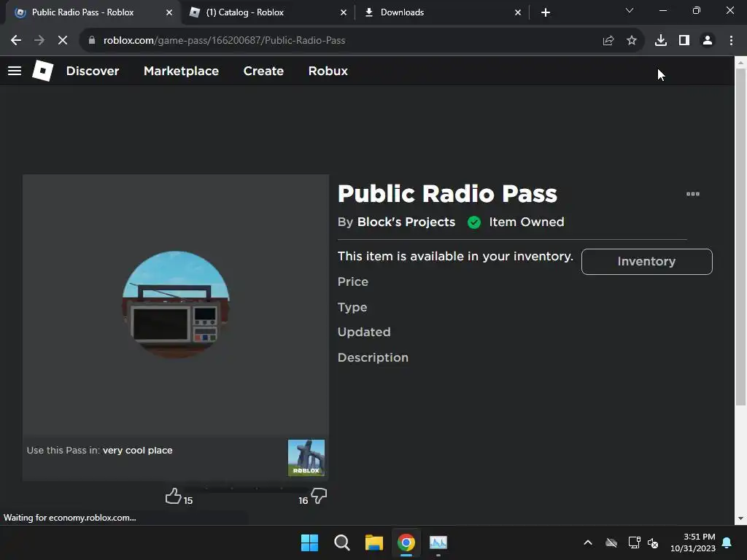747x560 pixels.
Task: Open the Block's Projects creator link
Action: (406, 222)
